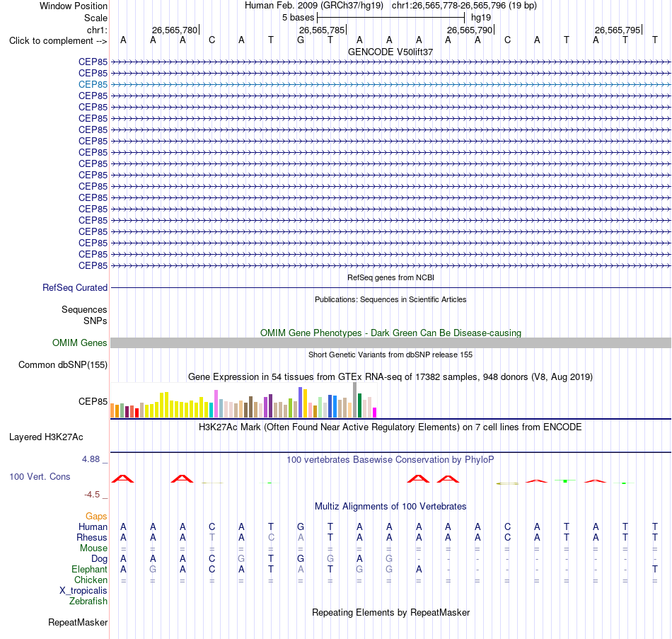The width and height of the screenshot is (672, 639).
Task: Click the magenta bar ending the GTEx chart
Action: [x=375, y=413]
